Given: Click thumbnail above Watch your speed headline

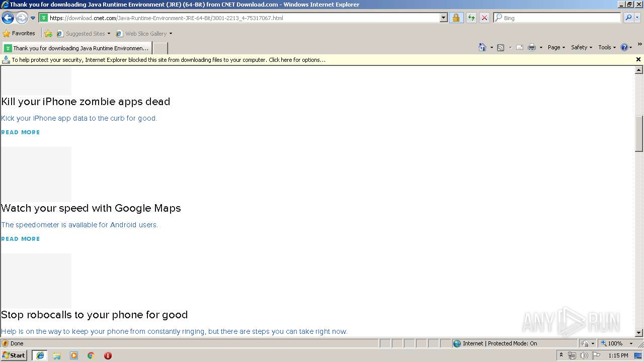Looking at the screenshot, I should 36,174.
